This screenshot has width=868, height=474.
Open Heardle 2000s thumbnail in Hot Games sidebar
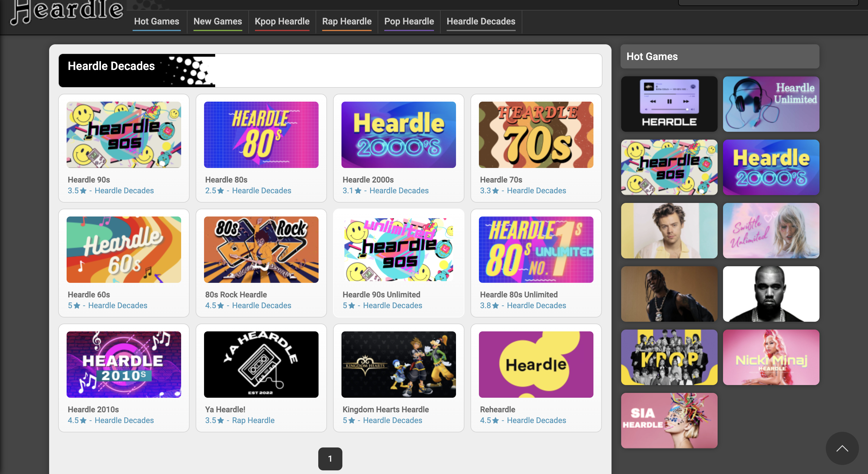[x=771, y=168]
